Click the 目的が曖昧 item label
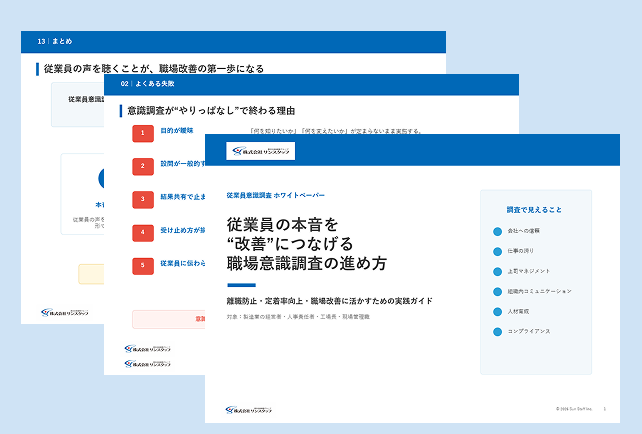 tap(177, 131)
